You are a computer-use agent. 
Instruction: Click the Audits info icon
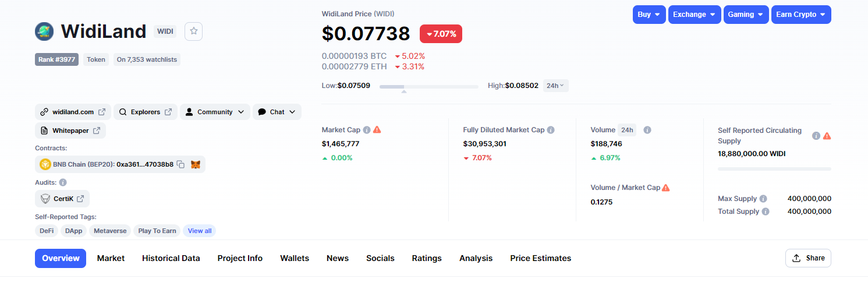[63, 182]
